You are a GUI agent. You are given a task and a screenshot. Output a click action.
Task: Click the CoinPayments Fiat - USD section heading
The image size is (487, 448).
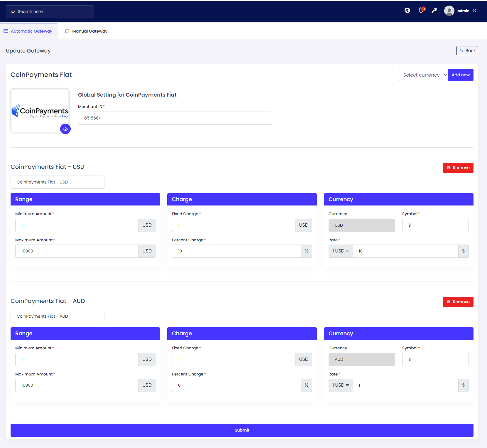(x=48, y=167)
